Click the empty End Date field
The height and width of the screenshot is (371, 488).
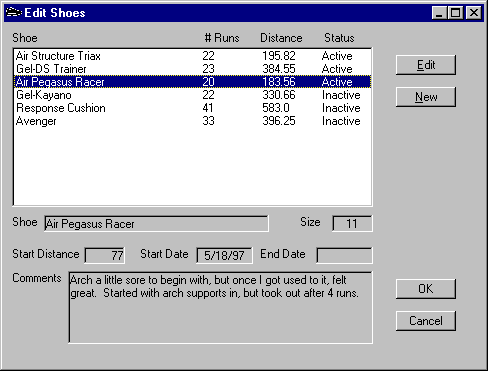click(344, 255)
